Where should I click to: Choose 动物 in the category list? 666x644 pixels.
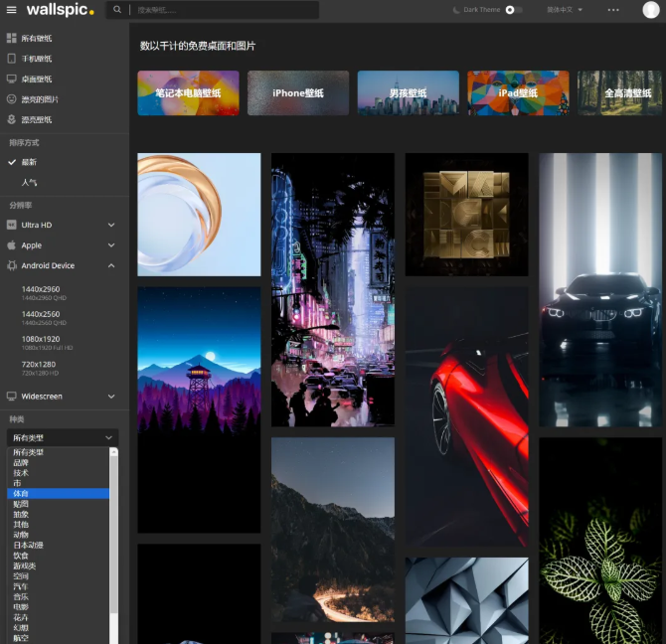pyautogui.click(x=59, y=535)
